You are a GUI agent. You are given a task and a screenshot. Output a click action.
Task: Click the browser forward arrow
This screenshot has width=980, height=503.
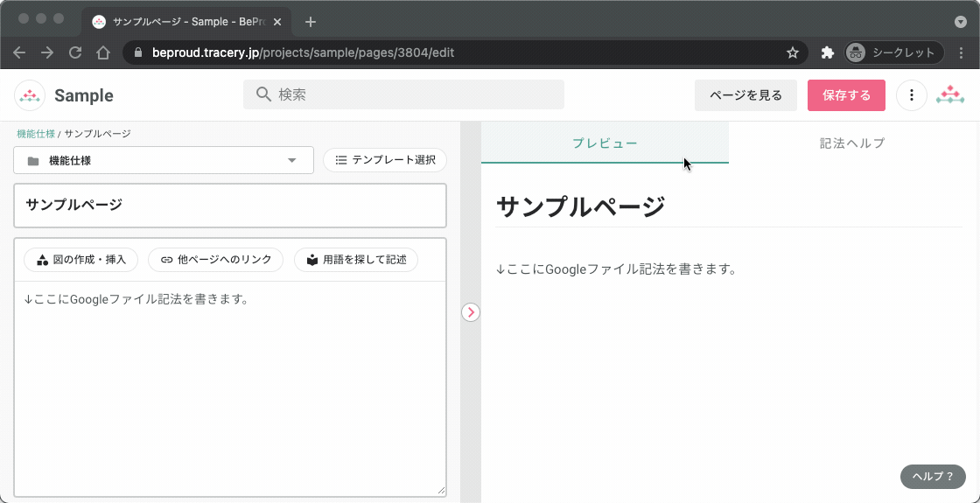click(47, 53)
